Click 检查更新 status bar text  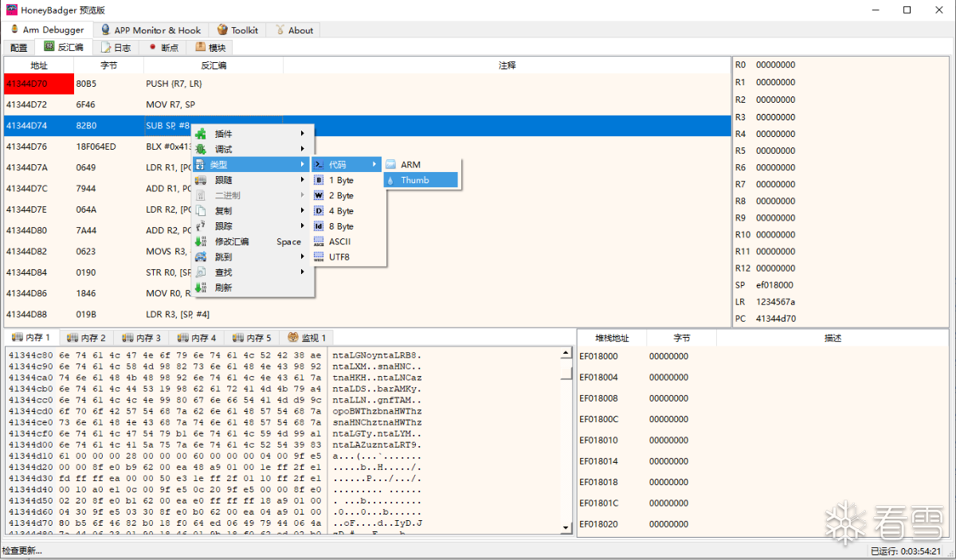22,551
